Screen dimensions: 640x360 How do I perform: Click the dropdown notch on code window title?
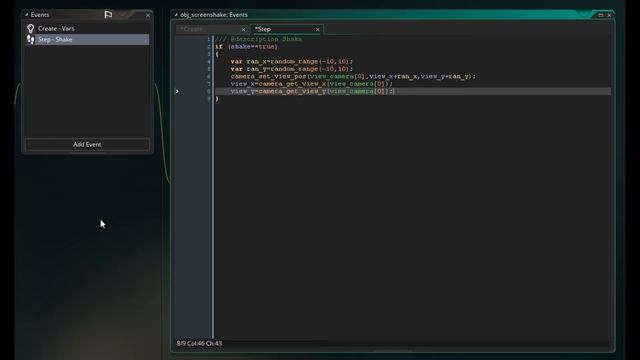585,15
